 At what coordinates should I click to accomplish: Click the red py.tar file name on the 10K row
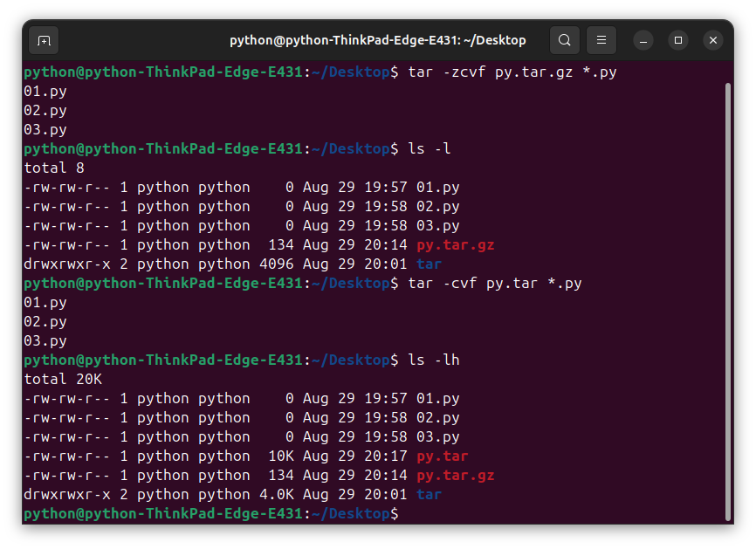(x=443, y=456)
